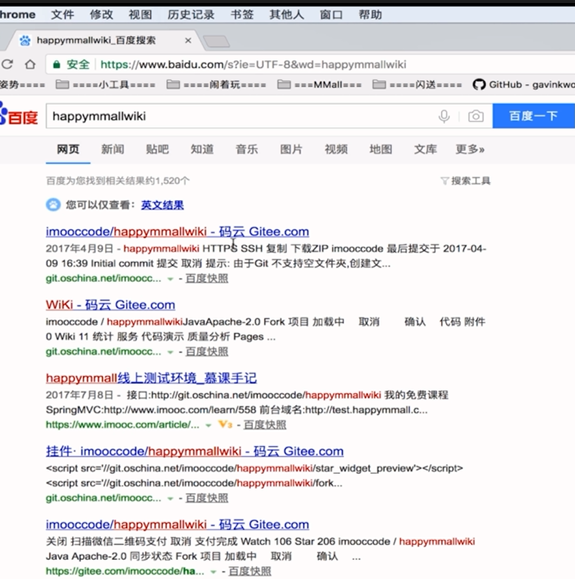Image resolution: width=575 pixels, height=579 pixels.
Task: Select the 网页 search tab
Action: coord(68,149)
